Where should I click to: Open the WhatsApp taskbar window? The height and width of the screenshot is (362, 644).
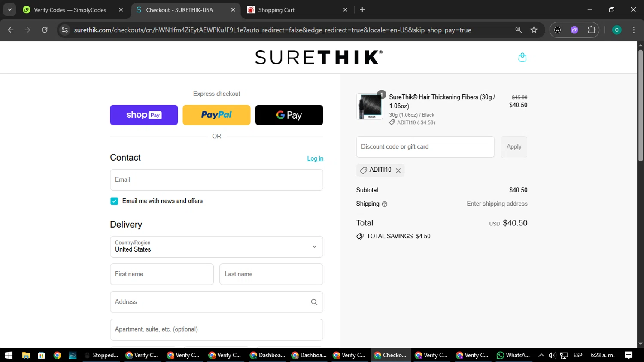pos(513,355)
